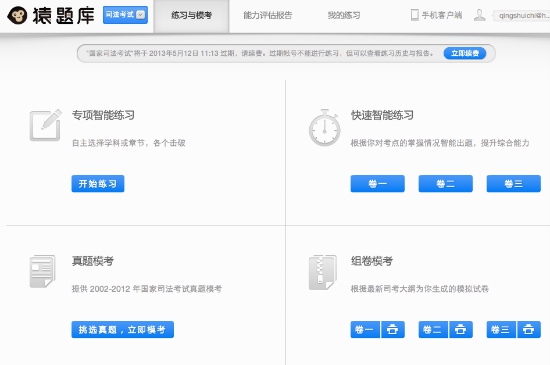The width and height of the screenshot is (550, 365).
Task: Select 卷三 under 快速智能练习
Action: click(514, 184)
